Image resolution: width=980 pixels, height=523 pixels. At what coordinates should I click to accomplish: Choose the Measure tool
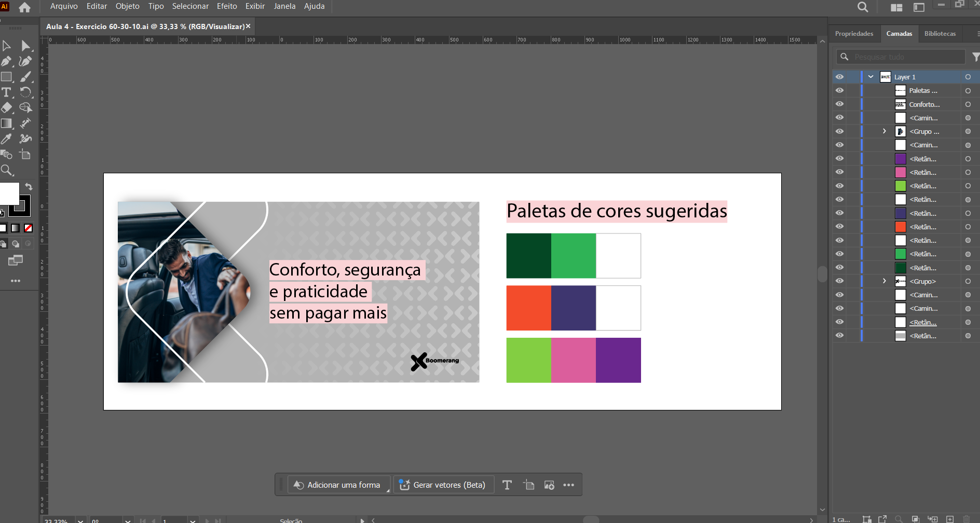pyautogui.click(x=25, y=123)
